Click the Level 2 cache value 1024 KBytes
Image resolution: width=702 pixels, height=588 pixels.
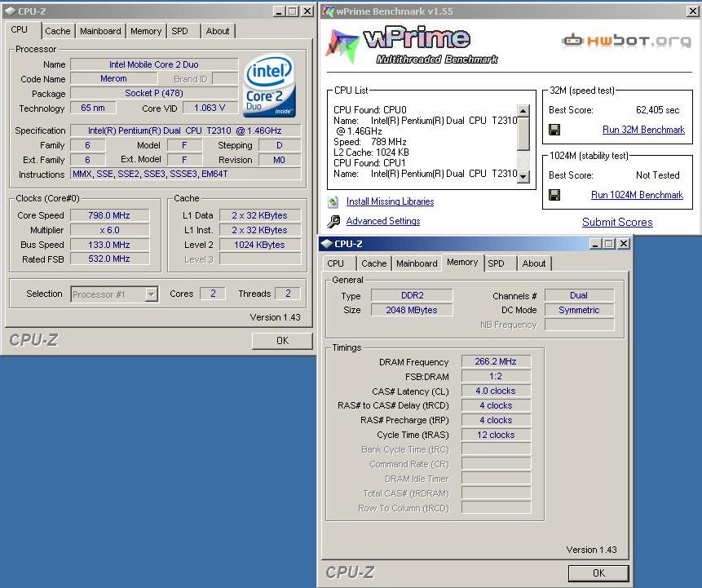pyautogui.click(x=259, y=245)
